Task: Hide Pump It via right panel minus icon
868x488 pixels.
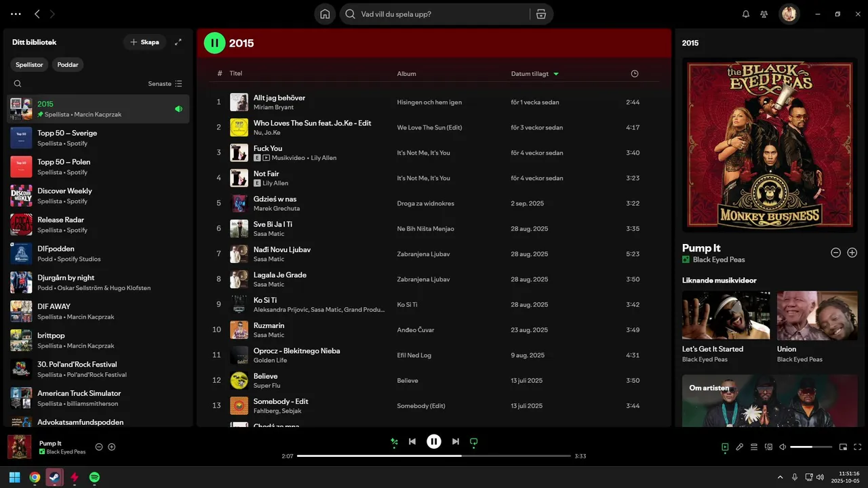Action: tap(835, 252)
